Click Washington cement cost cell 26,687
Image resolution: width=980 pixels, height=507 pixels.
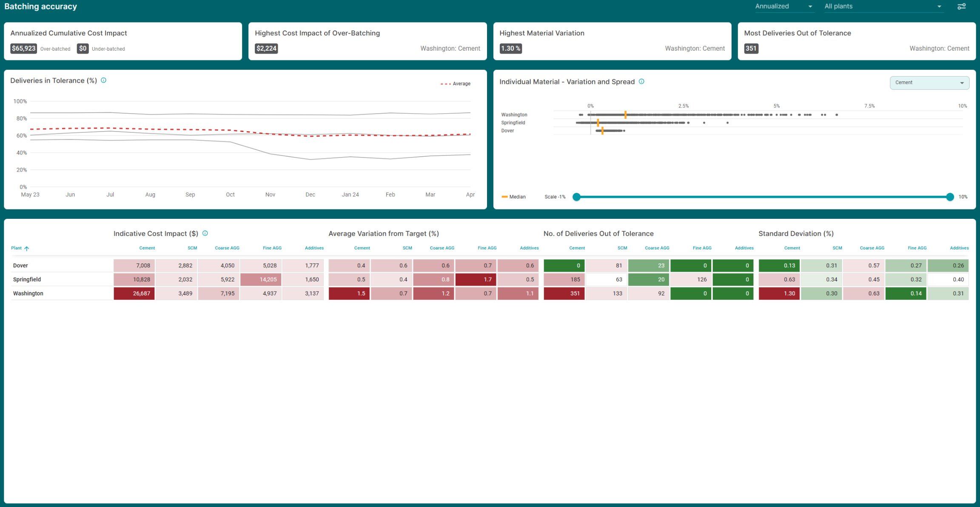tap(134, 293)
